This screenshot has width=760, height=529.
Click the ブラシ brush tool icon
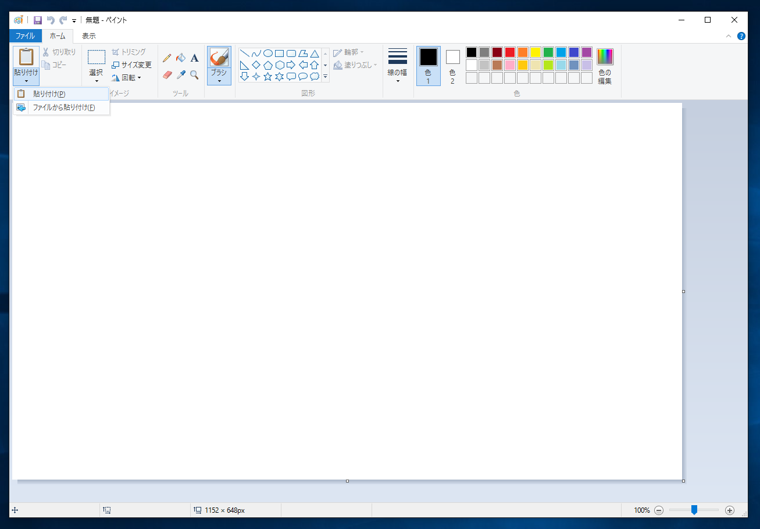click(x=219, y=57)
